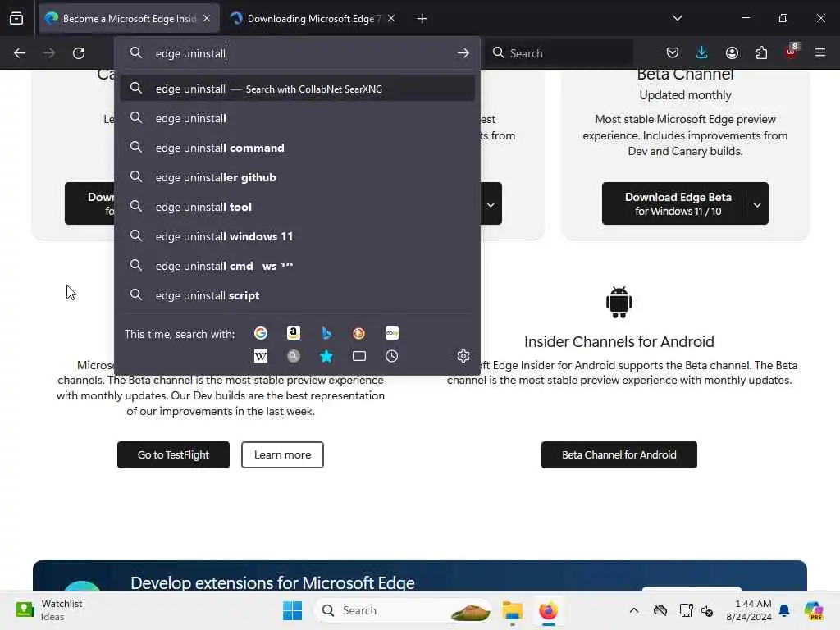Open the Downloads panel icon
840x630 pixels.
[x=702, y=52]
